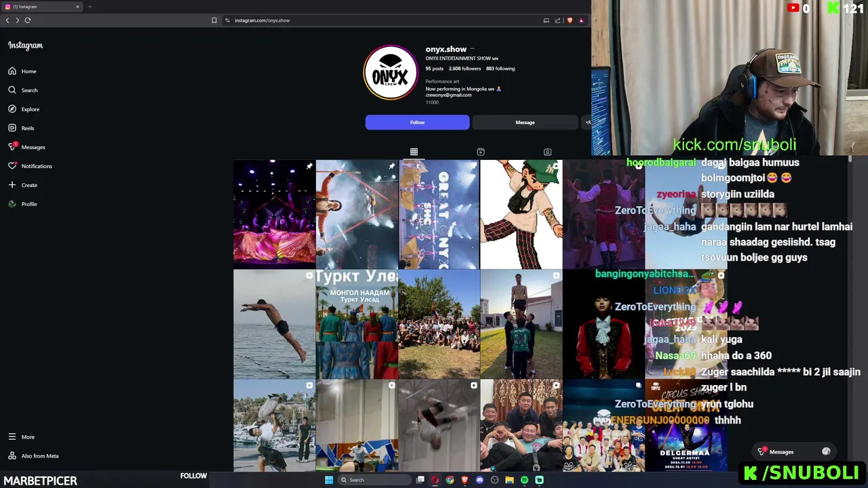Open Reels from the sidebar
868x488 pixels.
pyautogui.click(x=21, y=128)
